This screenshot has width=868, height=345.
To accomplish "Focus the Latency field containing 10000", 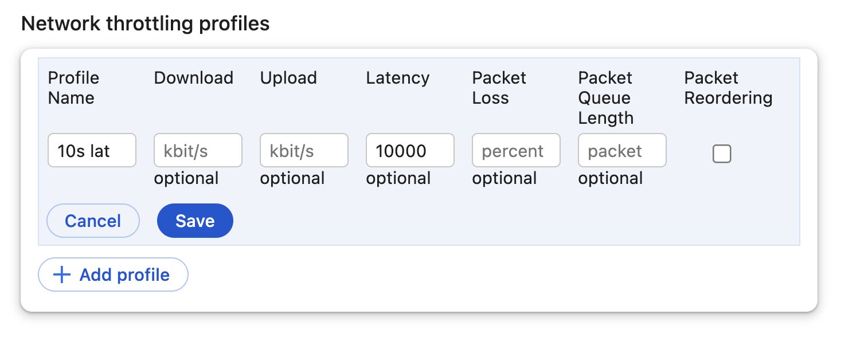I will click(x=410, y=150).
